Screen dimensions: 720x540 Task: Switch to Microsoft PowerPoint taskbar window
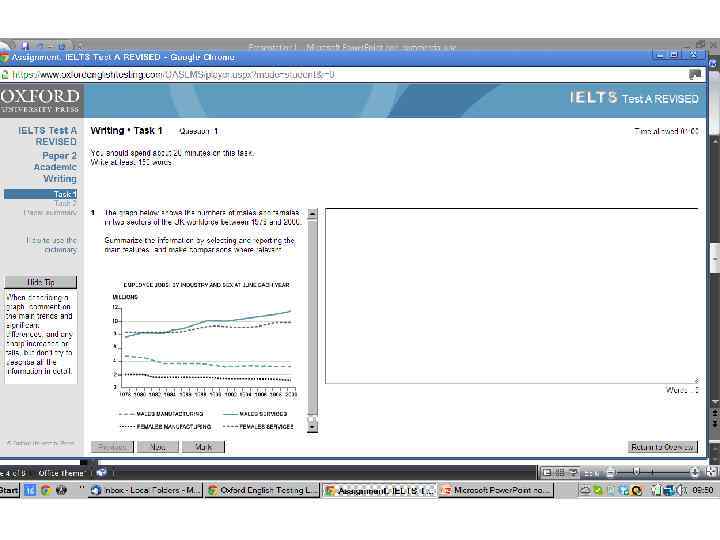(x=496, y=490)
